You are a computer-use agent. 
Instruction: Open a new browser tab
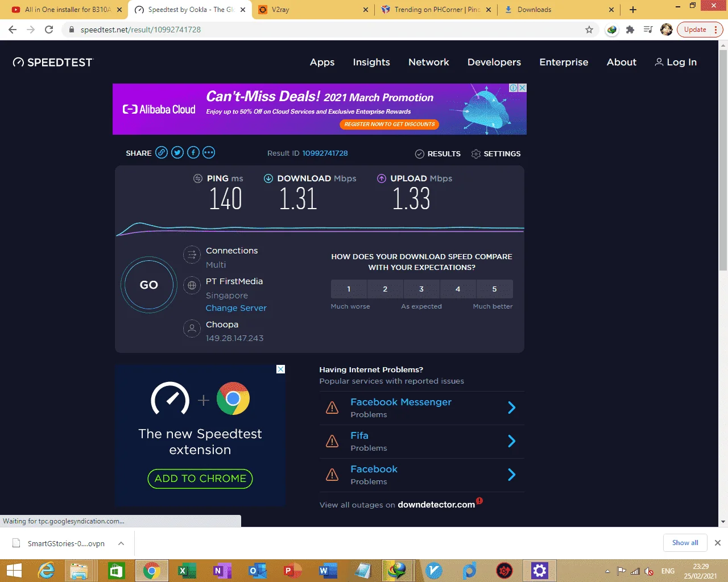[x=633, y=10]
